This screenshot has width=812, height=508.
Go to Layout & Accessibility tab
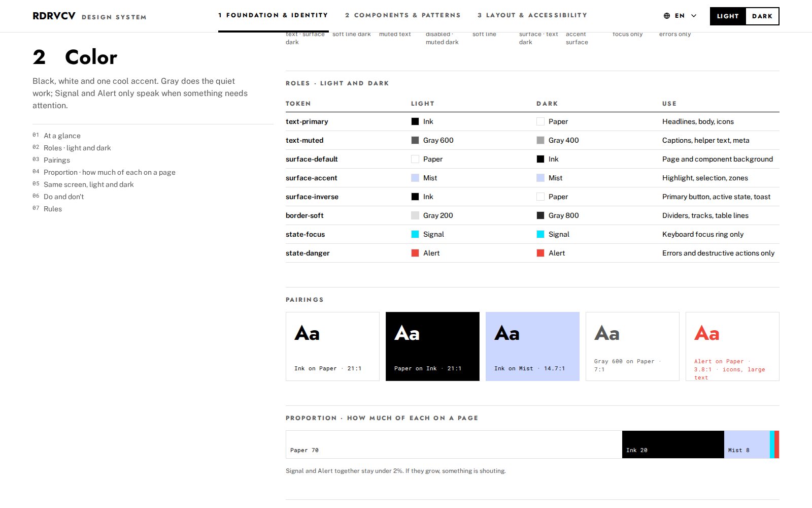point(532,15)
